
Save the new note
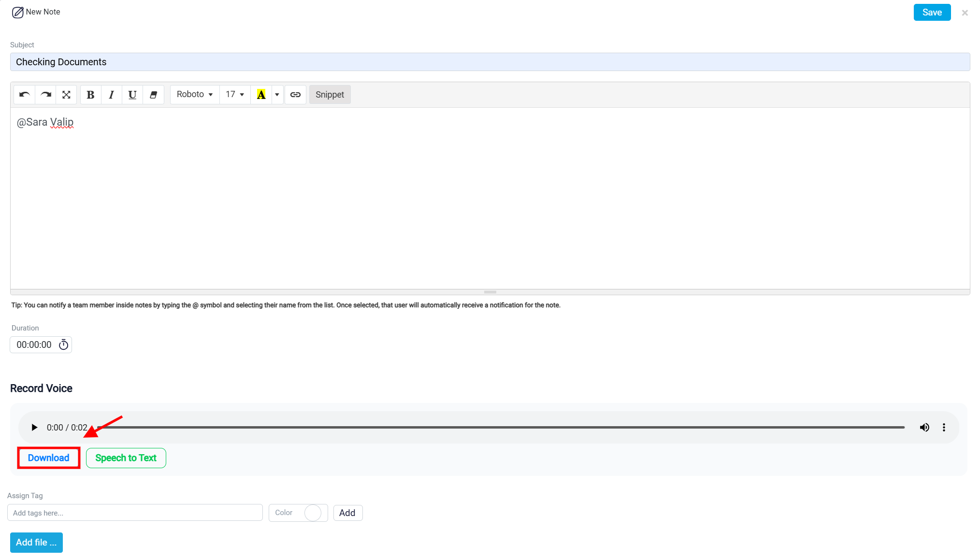pos(932,13)
